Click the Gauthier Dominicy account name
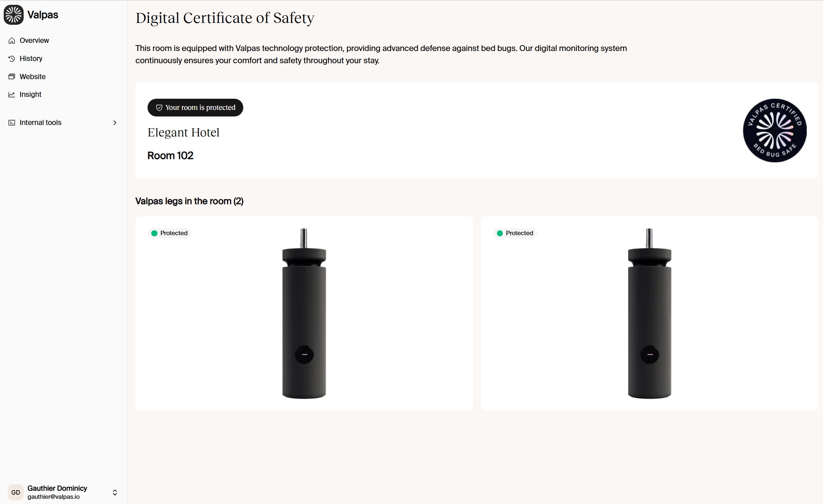The image size is (823, 504). coord(57,488)
